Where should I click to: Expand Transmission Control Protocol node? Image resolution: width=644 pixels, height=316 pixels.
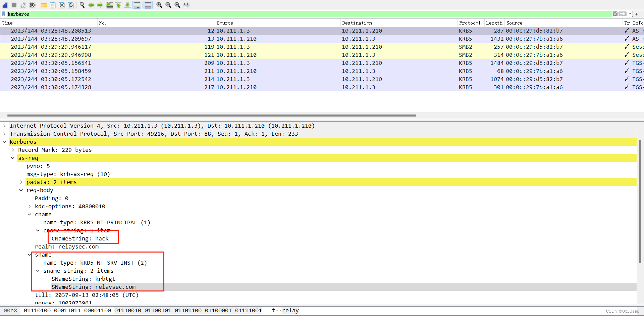4,134
